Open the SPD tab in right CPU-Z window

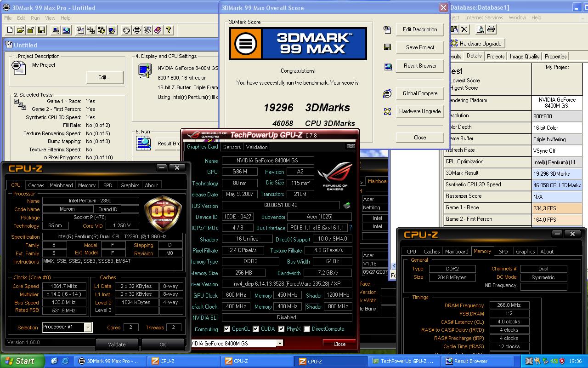coord(503,251)
